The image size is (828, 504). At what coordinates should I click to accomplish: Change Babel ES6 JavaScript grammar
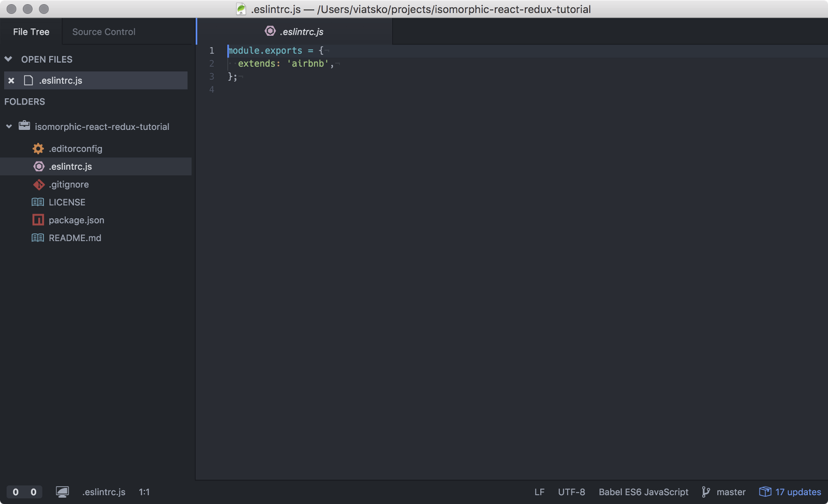coord(643,492)
